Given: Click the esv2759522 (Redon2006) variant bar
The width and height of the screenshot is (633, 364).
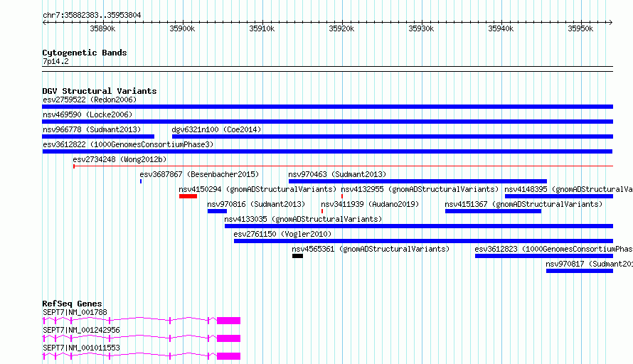Looking at the screenshot, I should pos(327,107).
